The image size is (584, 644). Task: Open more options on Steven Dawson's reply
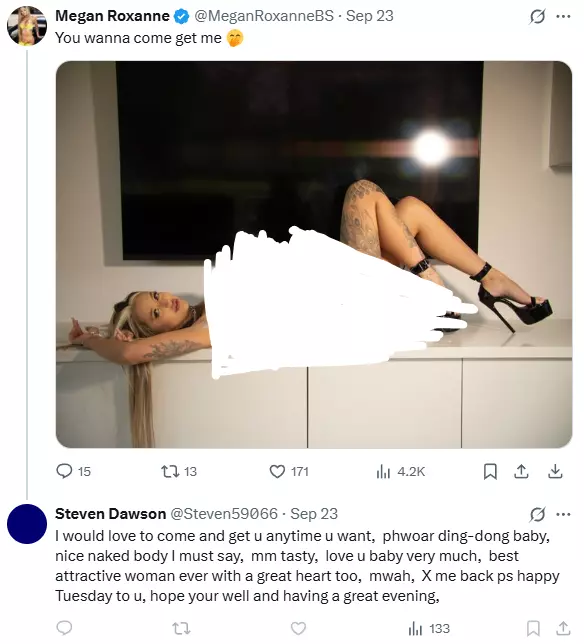563,514
